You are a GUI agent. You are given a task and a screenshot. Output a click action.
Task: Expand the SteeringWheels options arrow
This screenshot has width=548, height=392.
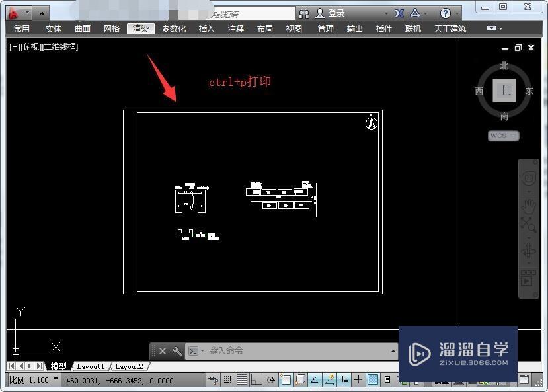pyautogui.click(x=528, y=192)
